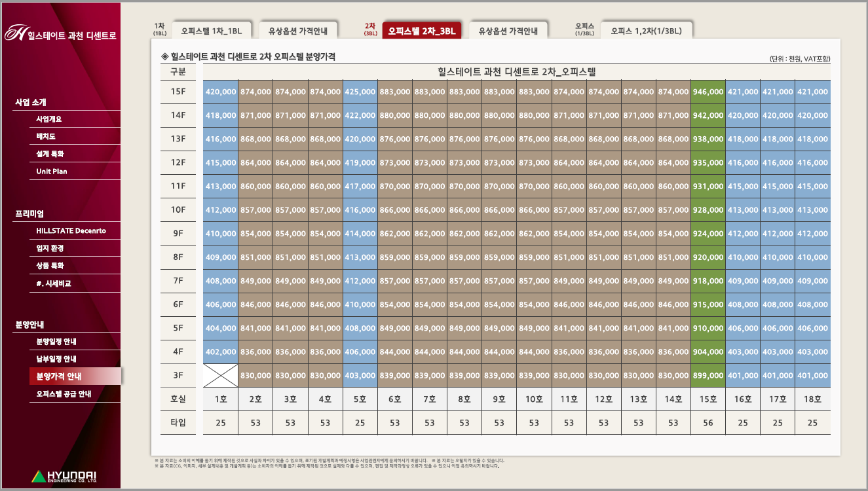
Task: Click the 915,000 cell at 6F
Action: tap(708, 304)
